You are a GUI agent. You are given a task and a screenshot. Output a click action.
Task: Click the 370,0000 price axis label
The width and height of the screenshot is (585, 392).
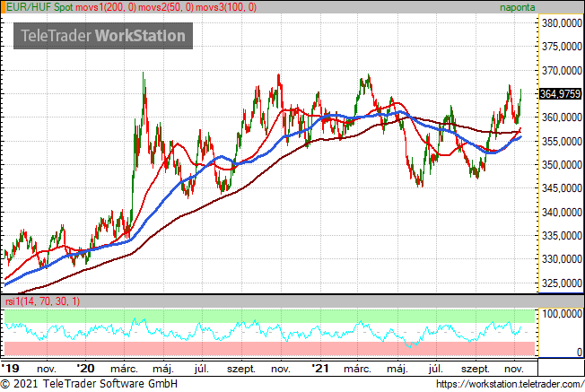(x=562, y=71)
